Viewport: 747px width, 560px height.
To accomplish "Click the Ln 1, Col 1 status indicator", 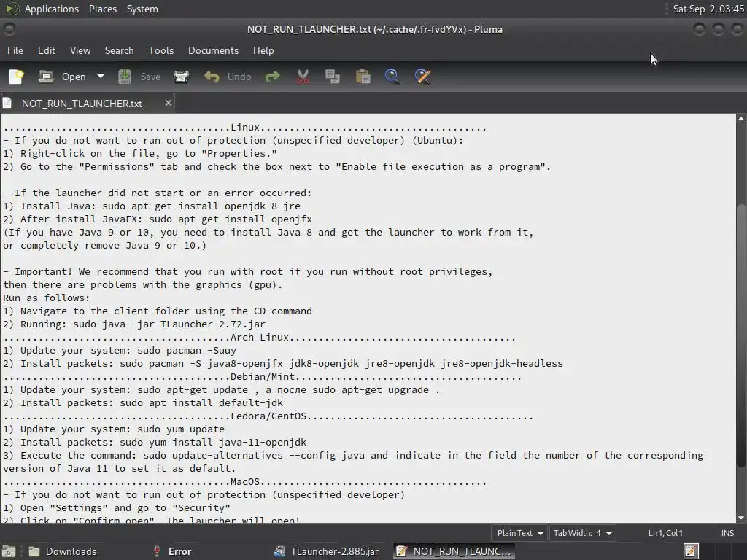I will [665, 533].
